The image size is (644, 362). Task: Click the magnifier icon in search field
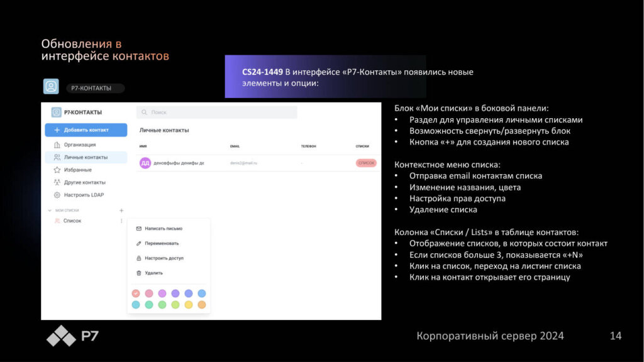point(145,112)
